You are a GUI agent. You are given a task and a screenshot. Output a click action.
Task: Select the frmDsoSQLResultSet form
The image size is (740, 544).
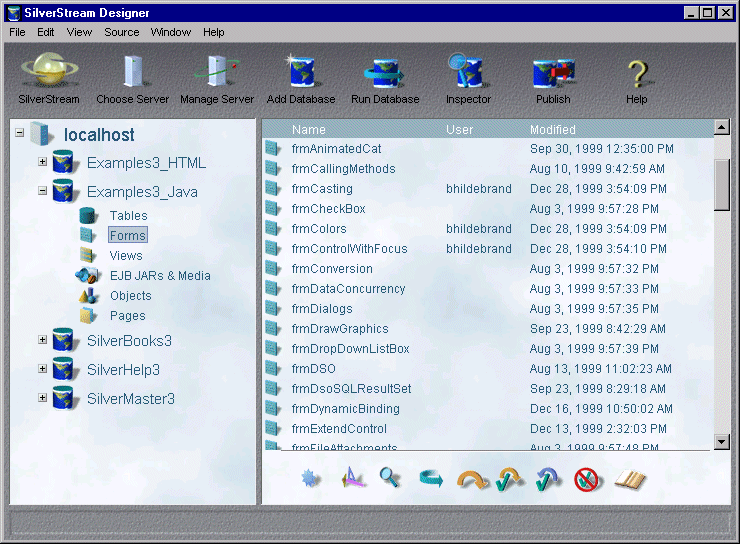pyautogui.click(x=351, y=389)
